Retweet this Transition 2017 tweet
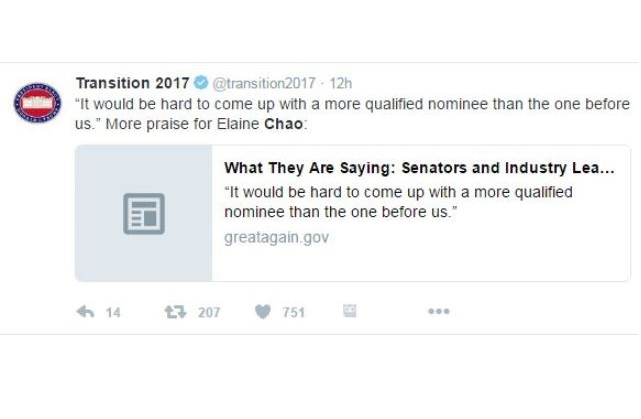Screen dimensions: 641x419 coord(176,312)
